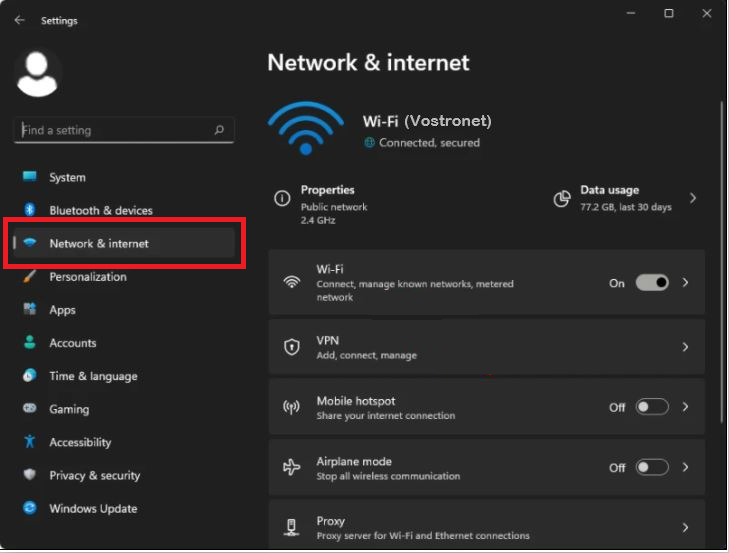Open the Apps settings section
This screenshot has height=553, width=729.
point(63,310)
